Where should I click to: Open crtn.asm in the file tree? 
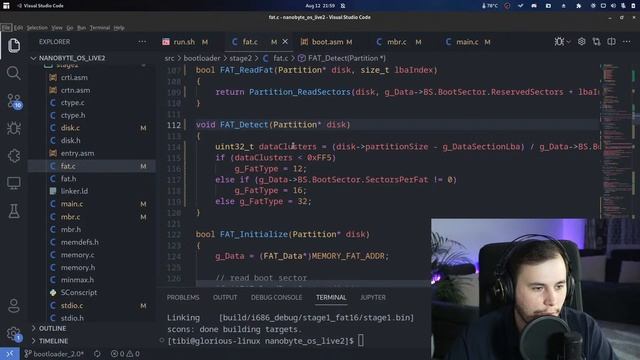pyautogui.click(x=76, y=90)
